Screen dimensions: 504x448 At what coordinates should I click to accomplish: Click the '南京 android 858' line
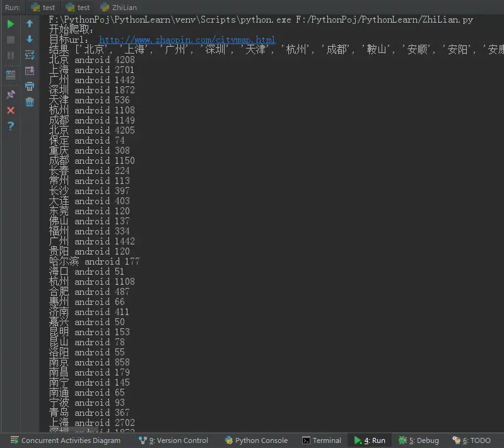(x=90, y=362)
